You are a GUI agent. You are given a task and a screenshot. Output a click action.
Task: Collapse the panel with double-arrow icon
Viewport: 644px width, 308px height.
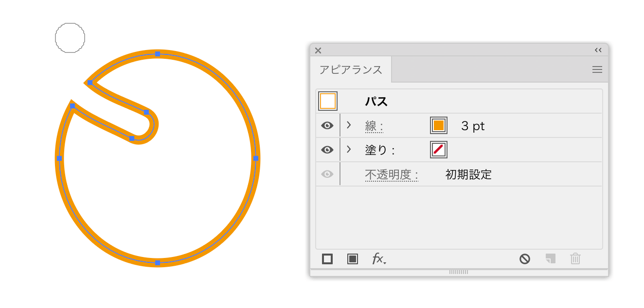coord(598,50)
